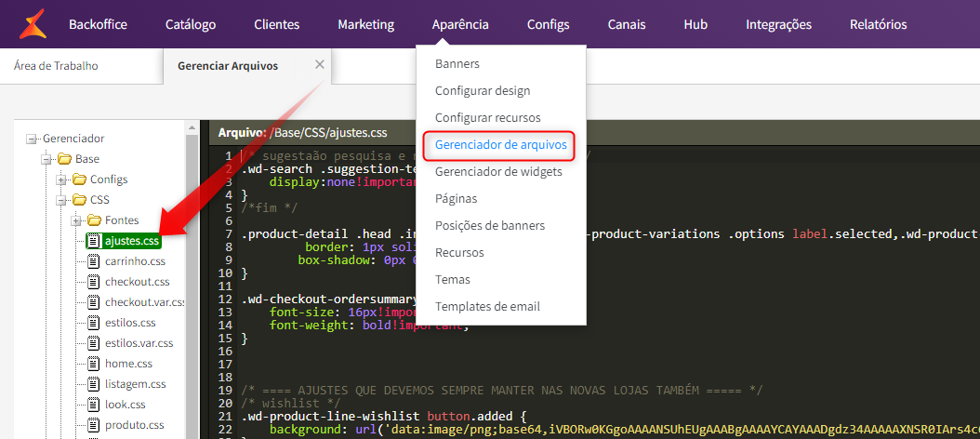Screen dimensions: 980x439
Task: Click the ajustes.css file icon
Action: click(x=94, y=241)
